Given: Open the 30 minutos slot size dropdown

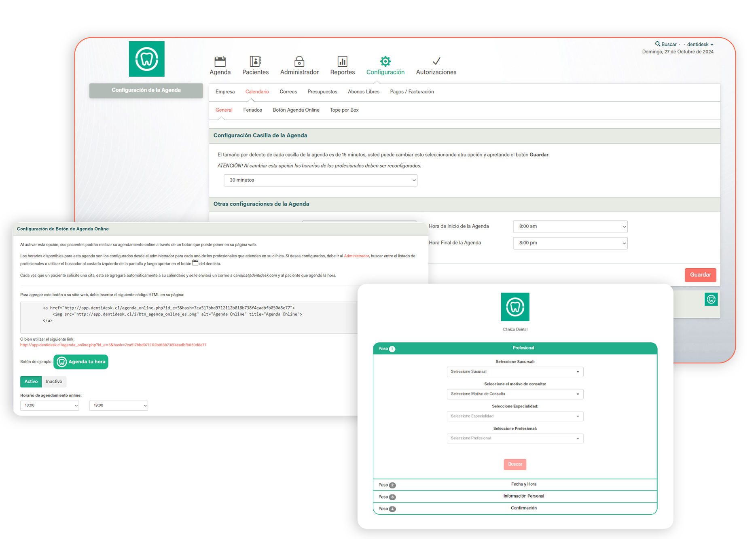Looking at the screenshot, I should (320, 180).
